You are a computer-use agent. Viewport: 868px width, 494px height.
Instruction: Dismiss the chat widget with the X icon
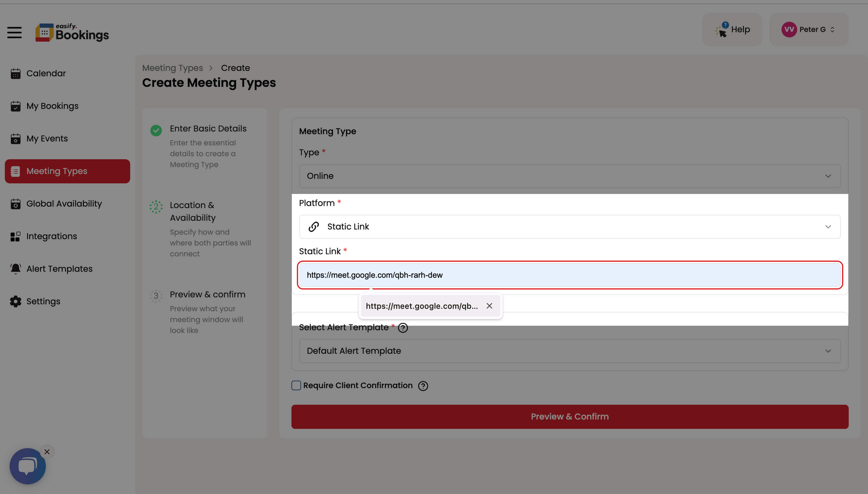pos(47,451)
